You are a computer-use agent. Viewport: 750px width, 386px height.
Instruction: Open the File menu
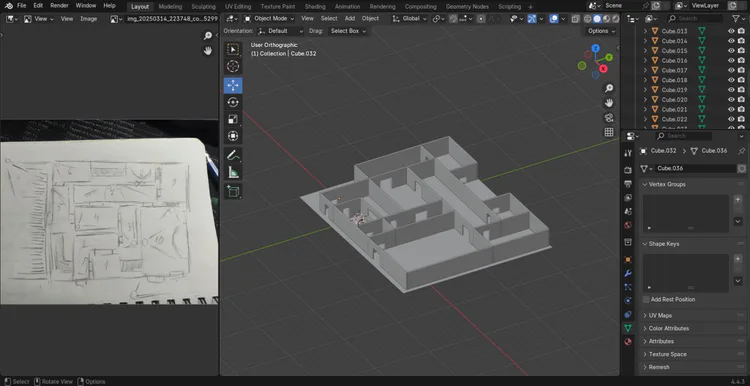22,6
